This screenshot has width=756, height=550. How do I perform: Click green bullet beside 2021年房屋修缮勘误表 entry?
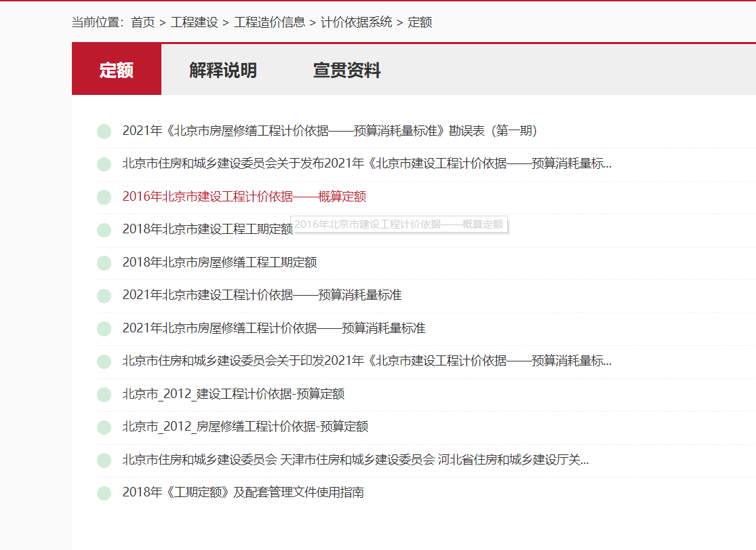[x=104, y=132]
